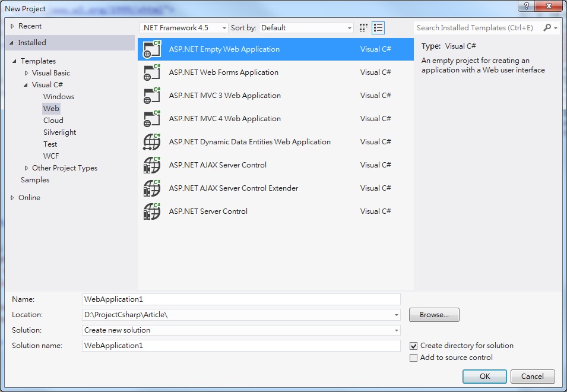This screenshot has width=567, height=392.
Task: Select the Cloud template category
Action: [53, 121]
